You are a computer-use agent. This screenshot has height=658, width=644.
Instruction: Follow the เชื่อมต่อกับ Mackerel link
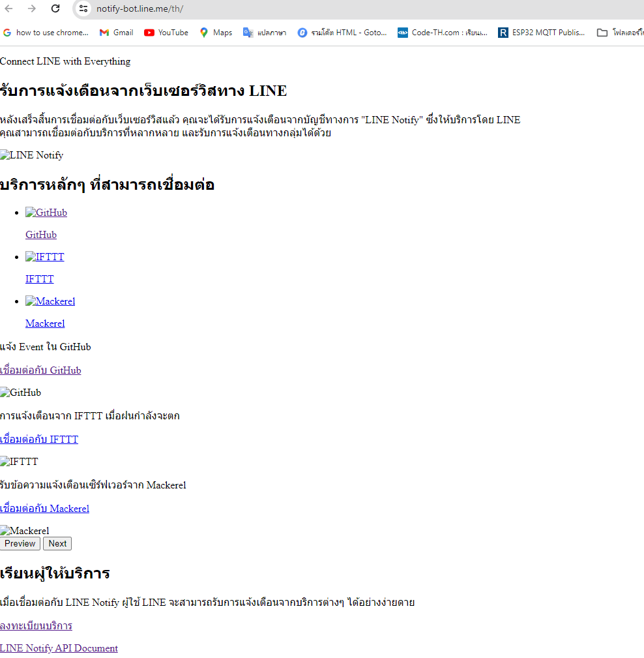(x=44, y=509)
